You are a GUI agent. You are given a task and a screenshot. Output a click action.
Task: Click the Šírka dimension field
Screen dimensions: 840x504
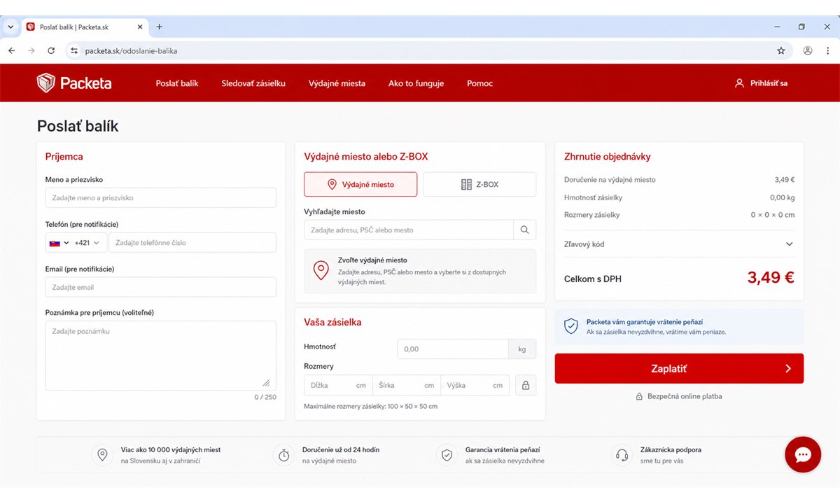pos(407,385)
